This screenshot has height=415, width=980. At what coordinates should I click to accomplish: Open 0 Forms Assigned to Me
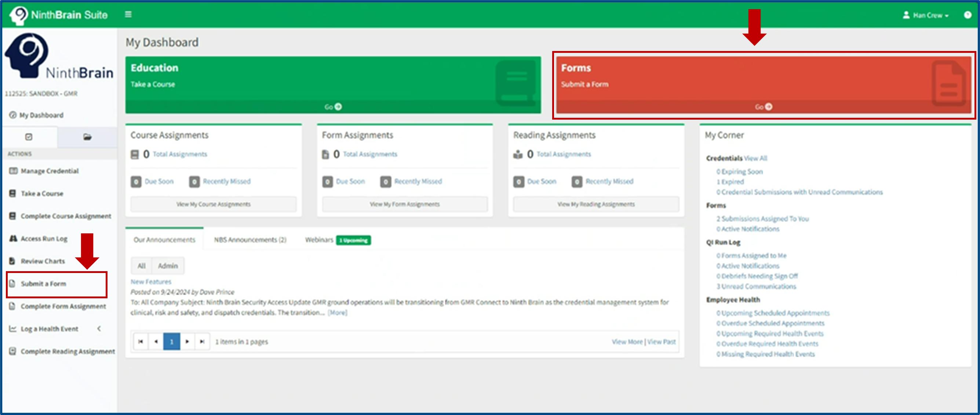click(751, 256)
